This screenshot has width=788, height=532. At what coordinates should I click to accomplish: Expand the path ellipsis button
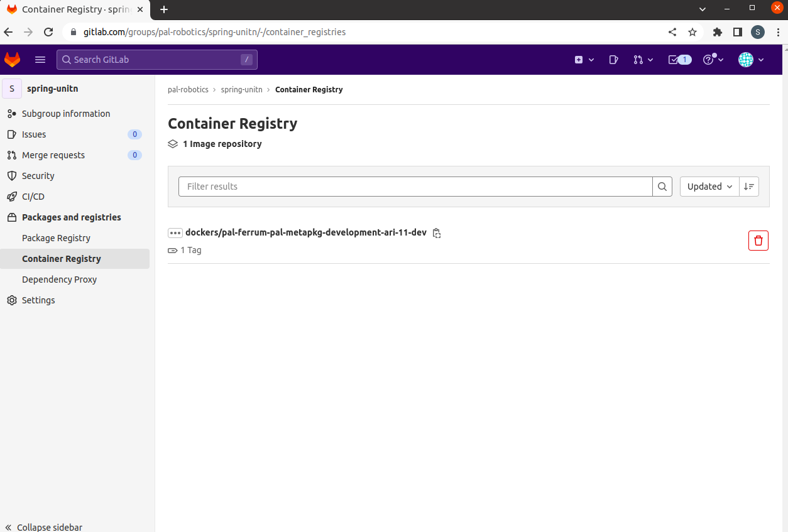click(175, 233)
